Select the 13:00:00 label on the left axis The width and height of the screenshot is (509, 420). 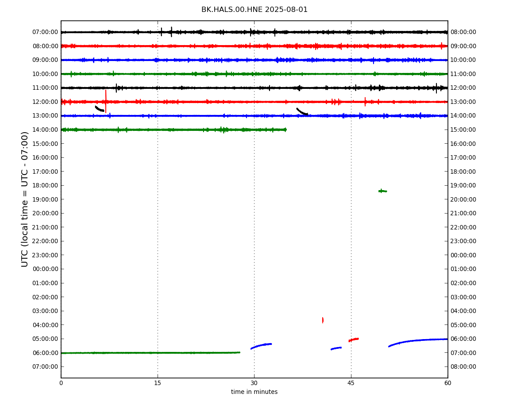(x=45, y=116)
